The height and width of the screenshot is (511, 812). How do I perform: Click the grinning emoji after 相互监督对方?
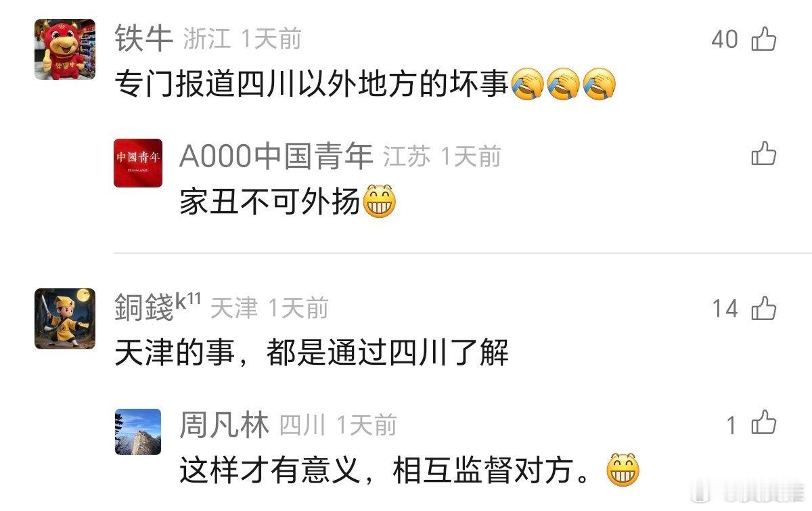[x=623, y=470]
